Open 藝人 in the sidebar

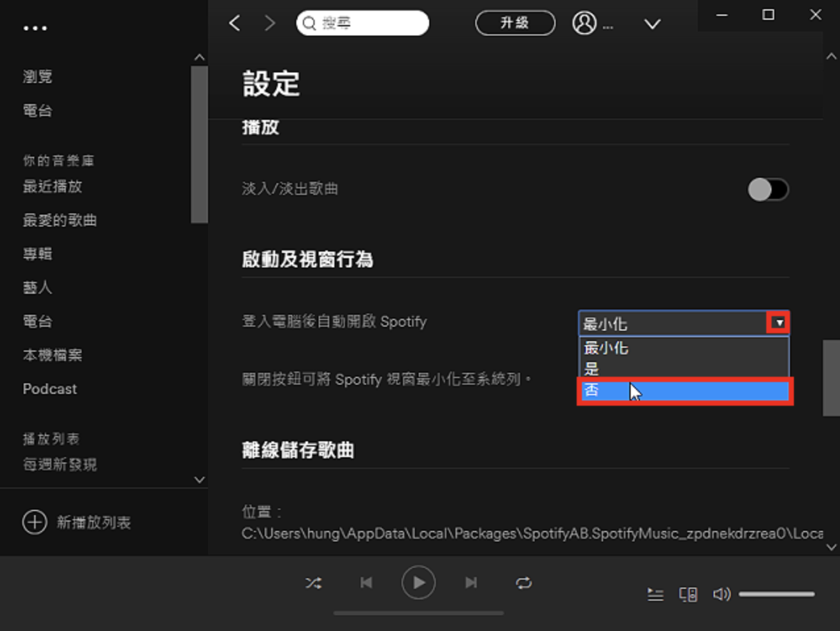[x=38, y=287]
